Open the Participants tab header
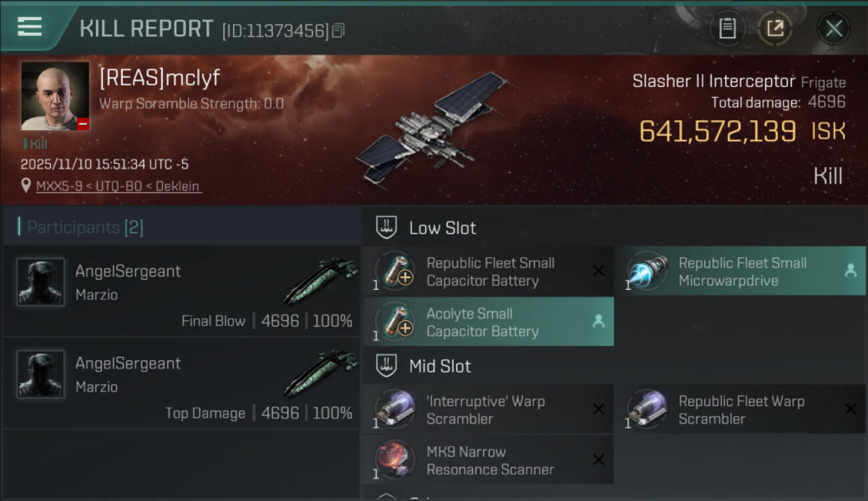Screen dimensions: 868x501 pyautogui.click(x=85, y=227)
